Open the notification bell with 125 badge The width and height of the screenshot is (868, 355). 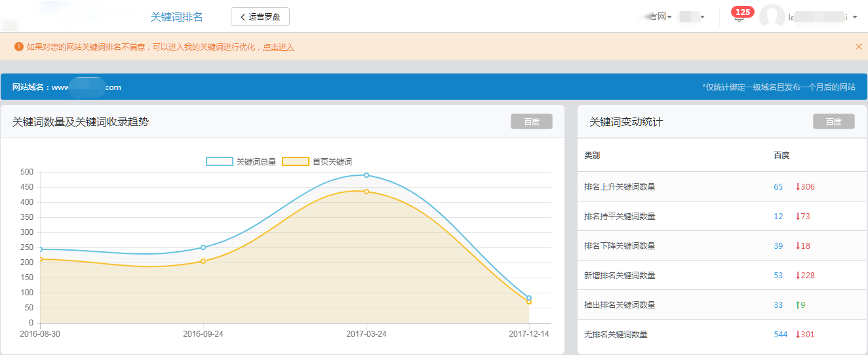point(740,16)
